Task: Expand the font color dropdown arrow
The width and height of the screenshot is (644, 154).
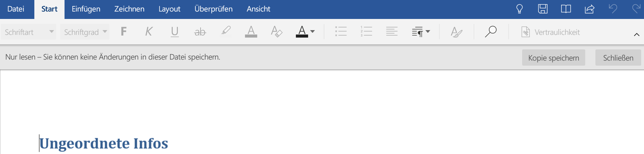Action: (313, 32)
